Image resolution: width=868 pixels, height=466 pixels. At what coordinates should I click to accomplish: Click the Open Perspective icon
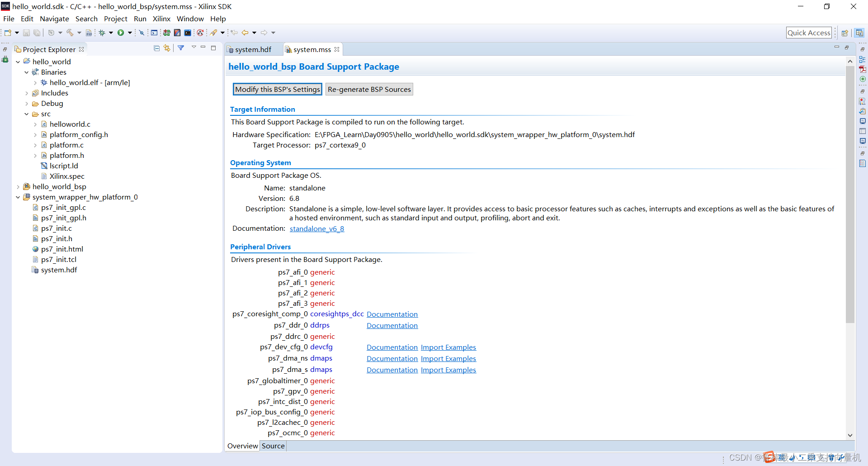pos(844,33)
